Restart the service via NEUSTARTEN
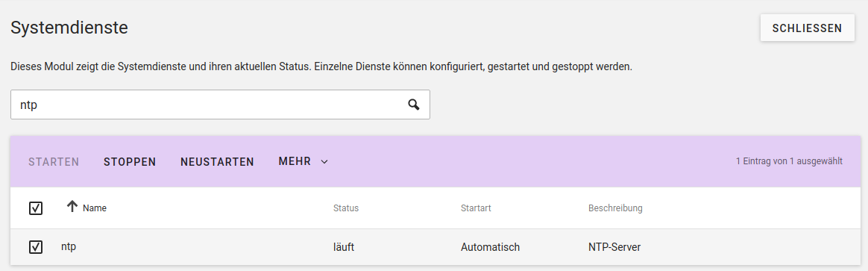Viewport: 868px width, 271px height. click(217, 162)
